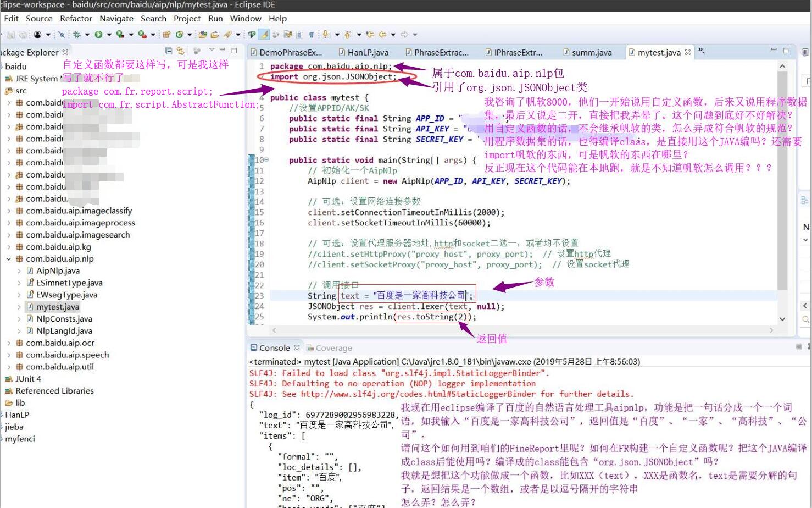
Task: Click the green Run button
Action: click(x=98, y=35)
